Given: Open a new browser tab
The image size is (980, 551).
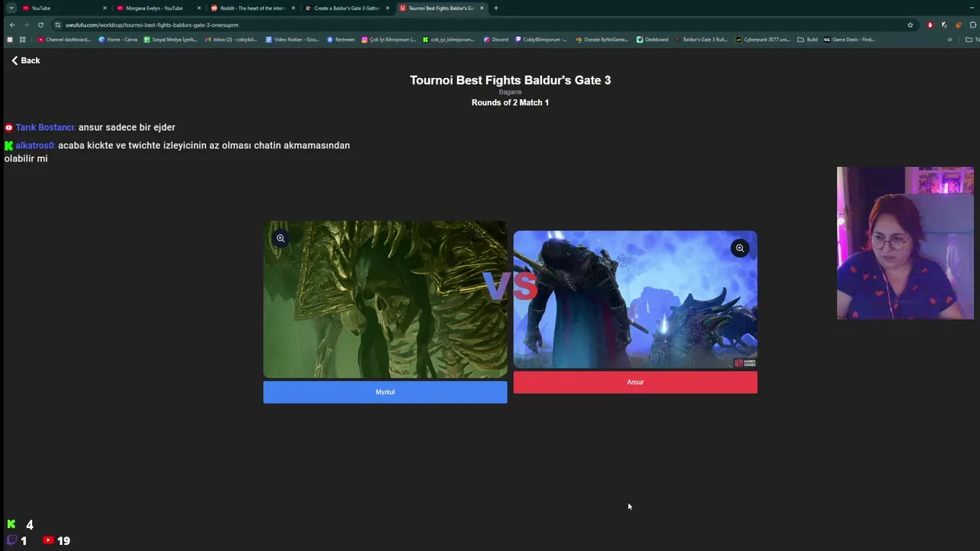Looking at the screenshot, I should (x=496, y=8).
